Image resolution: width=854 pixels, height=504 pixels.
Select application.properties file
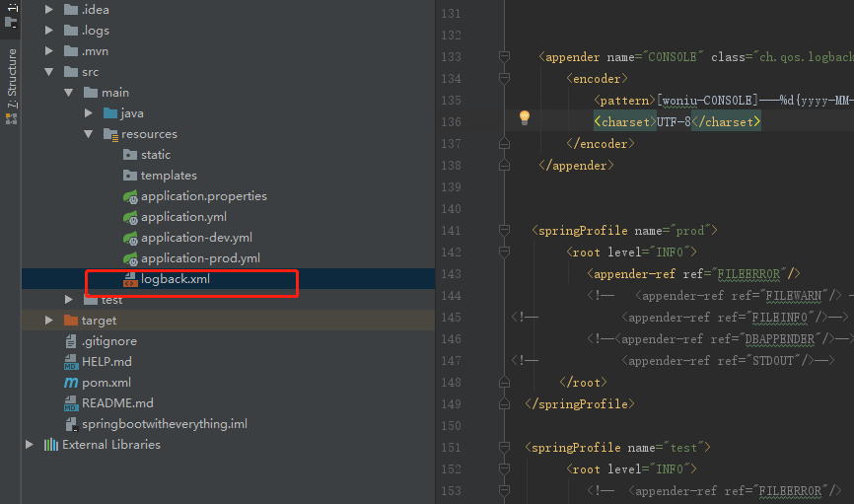[x=204, y=196]
